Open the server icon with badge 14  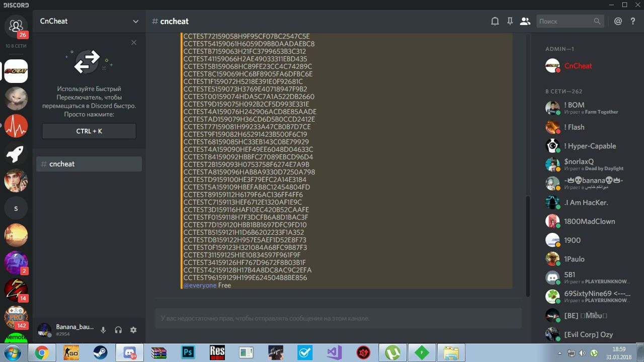click(16, 290)
